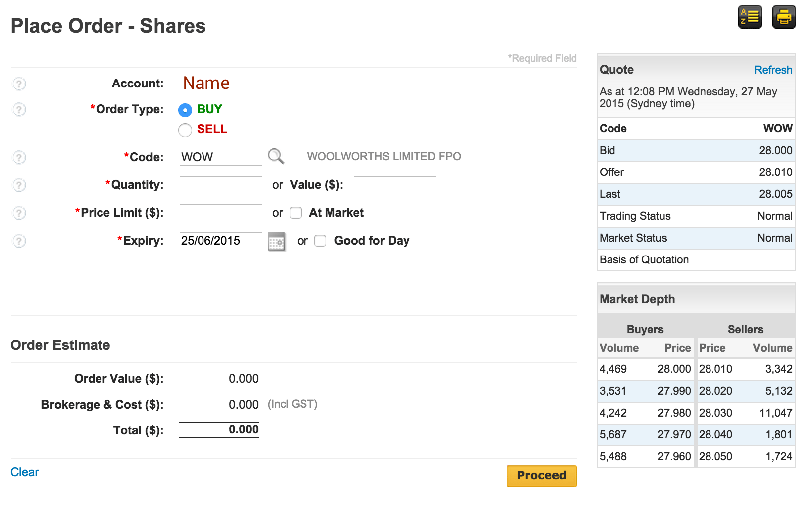Image resolution: width=812 pixels, height=513 pixels.
Task: Tick the Good for Day checkbox
Action: click(x=320, y=241)
